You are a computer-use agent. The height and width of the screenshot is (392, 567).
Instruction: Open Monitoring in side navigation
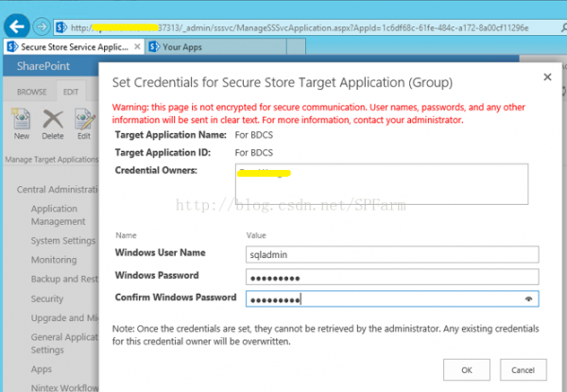coord(54,260)
